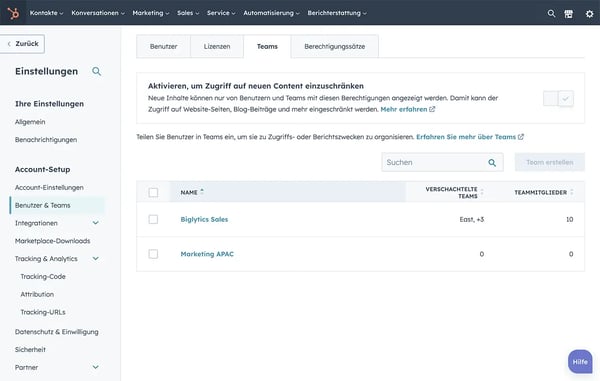Open the Konversationen dropdown menu

98,13
